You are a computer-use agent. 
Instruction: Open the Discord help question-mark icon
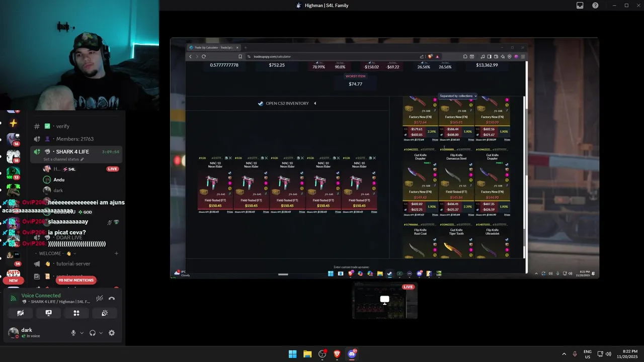pos(595,6)
